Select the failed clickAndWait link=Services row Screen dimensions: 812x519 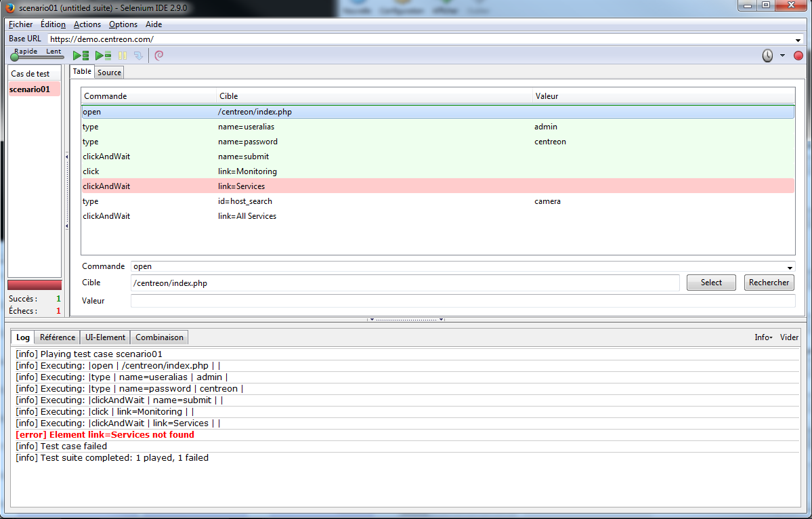[x=437, y=186]
